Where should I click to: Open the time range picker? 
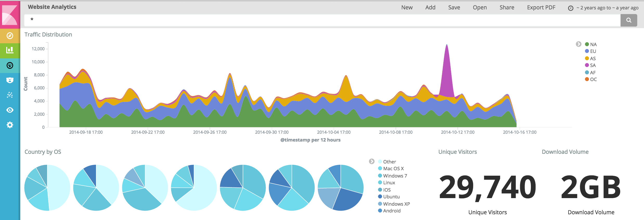(x=604, y=8)
